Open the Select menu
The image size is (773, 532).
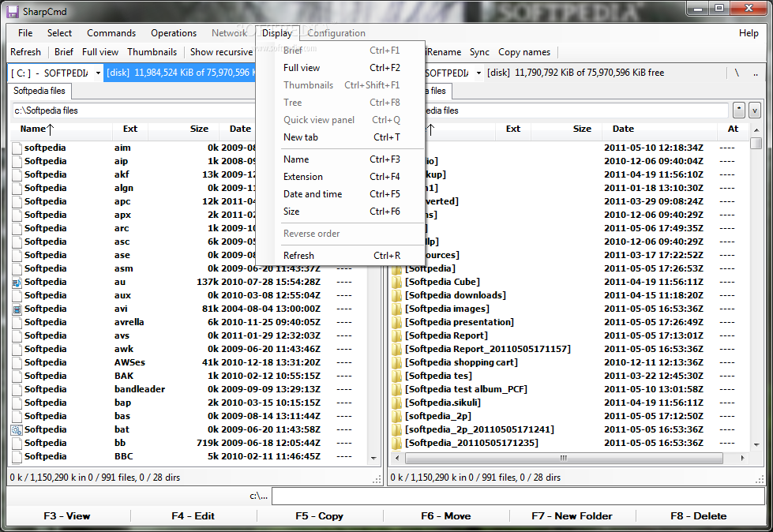(x=59, y=33)
